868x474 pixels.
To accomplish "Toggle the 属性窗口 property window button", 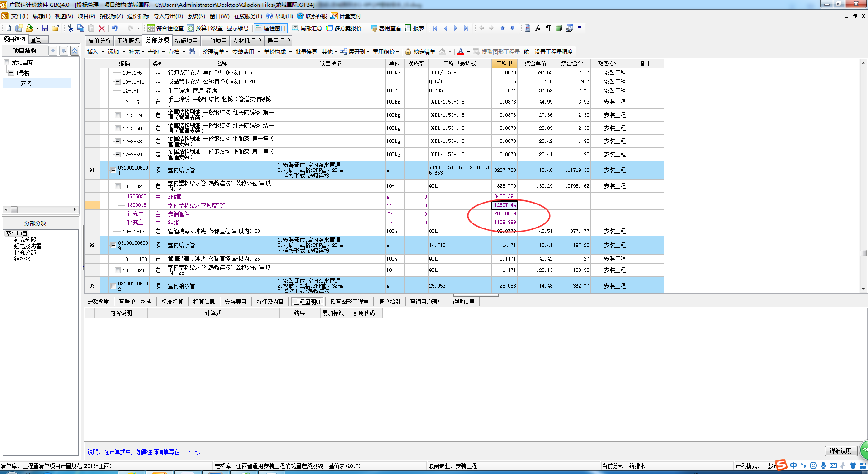I will click(x=270, y=28).
